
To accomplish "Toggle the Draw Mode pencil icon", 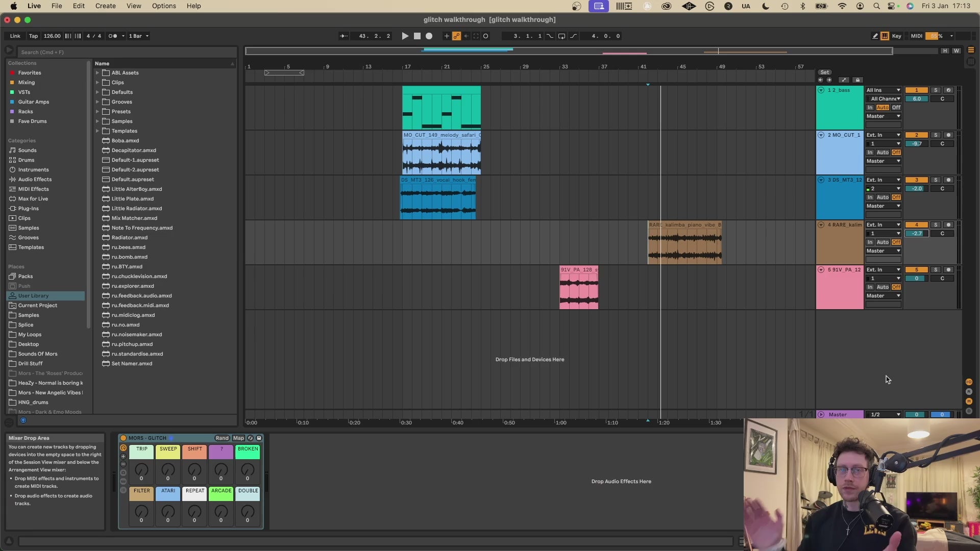I will tap(875, 36).
